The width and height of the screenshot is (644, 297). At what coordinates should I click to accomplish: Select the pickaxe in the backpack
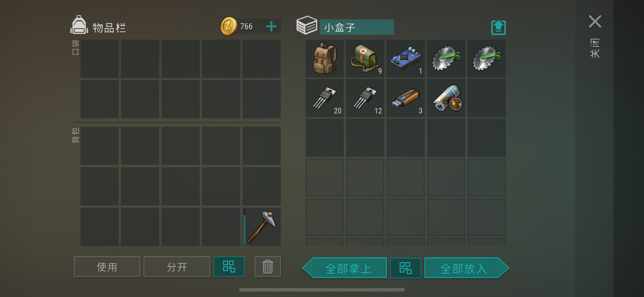pyautogui.click(x=261, y=227)
